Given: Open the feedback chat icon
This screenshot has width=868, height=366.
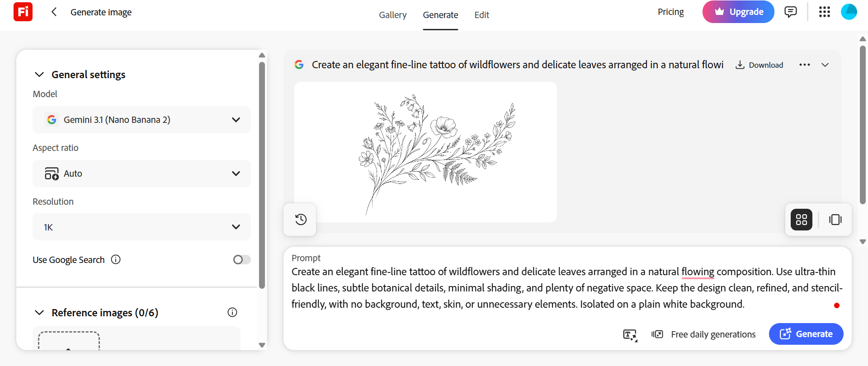Looking at the screenshot, I should click(790, 12).
